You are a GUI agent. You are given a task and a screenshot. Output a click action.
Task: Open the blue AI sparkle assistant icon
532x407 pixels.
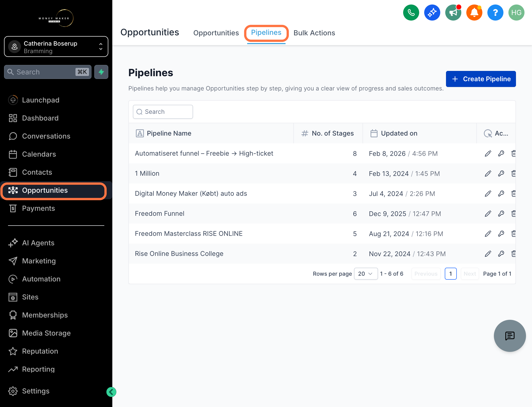pyautogui.click(x=432, y=13)
